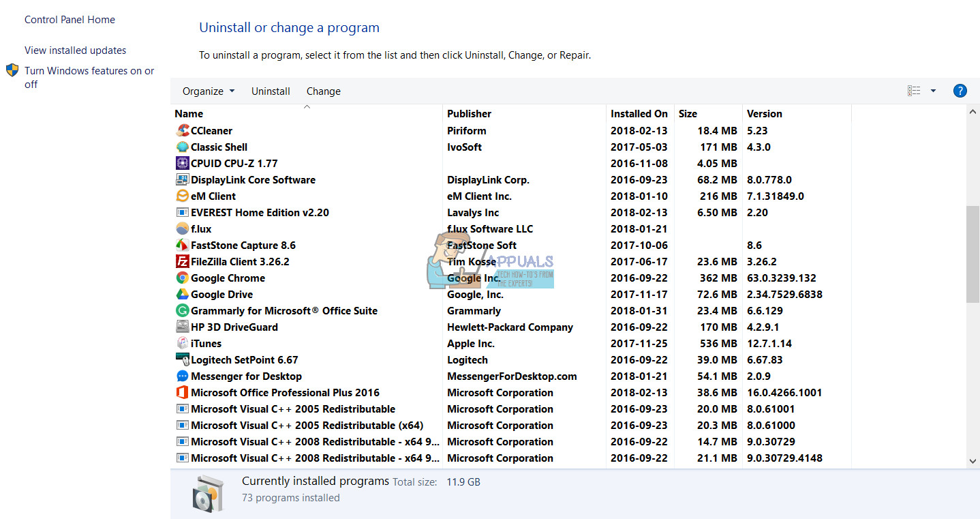The width and height of the screenshot is (980, 519).
Task: Click the 536 MB size cell
Action: 718,343
